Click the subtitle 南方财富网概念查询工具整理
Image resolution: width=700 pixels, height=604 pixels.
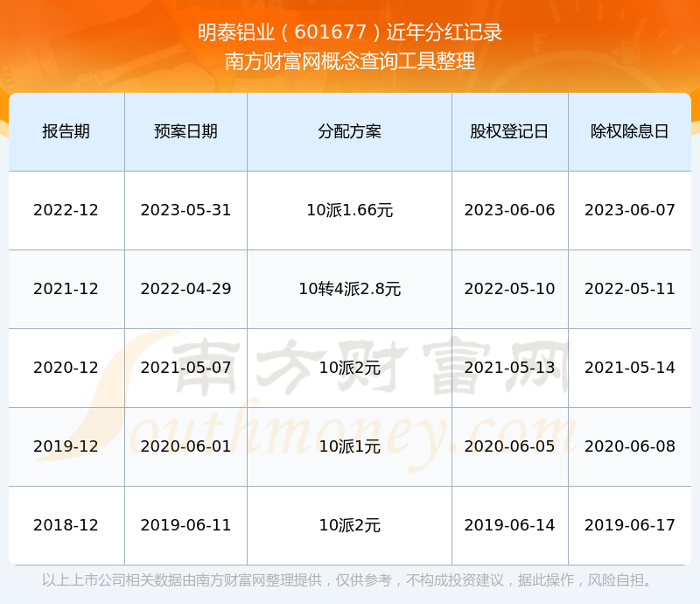350,61
